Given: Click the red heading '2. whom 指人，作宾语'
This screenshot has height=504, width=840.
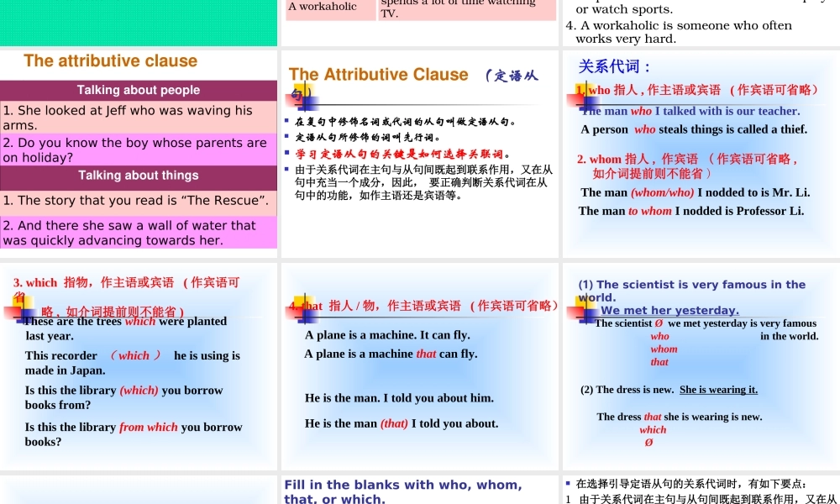Looking at the screenshot, I should pos(688,166).
